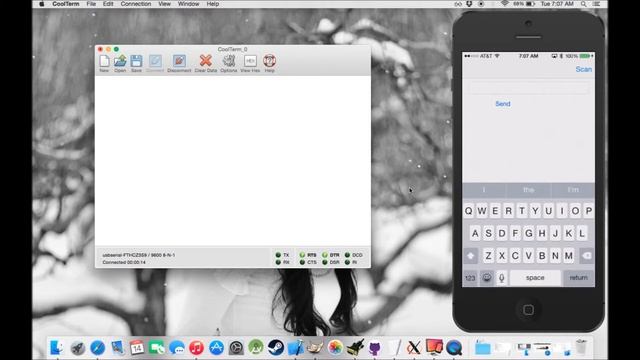Tap the microphone dictation key

(x=502, y=278)
